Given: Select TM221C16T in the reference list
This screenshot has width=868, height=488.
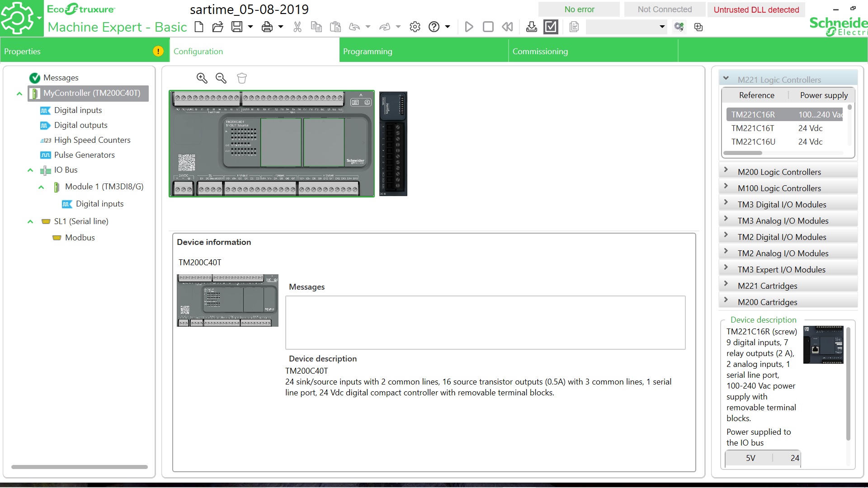Looking at the screenshot, I should (753, 128).
